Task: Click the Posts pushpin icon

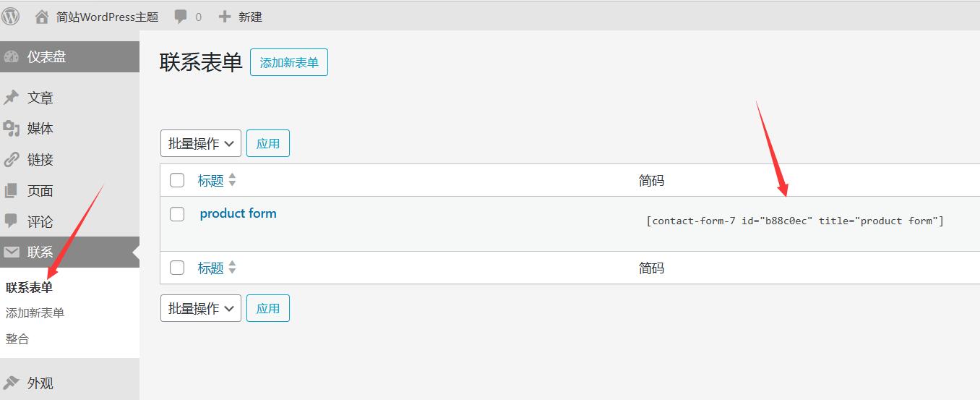Action: 12,98
